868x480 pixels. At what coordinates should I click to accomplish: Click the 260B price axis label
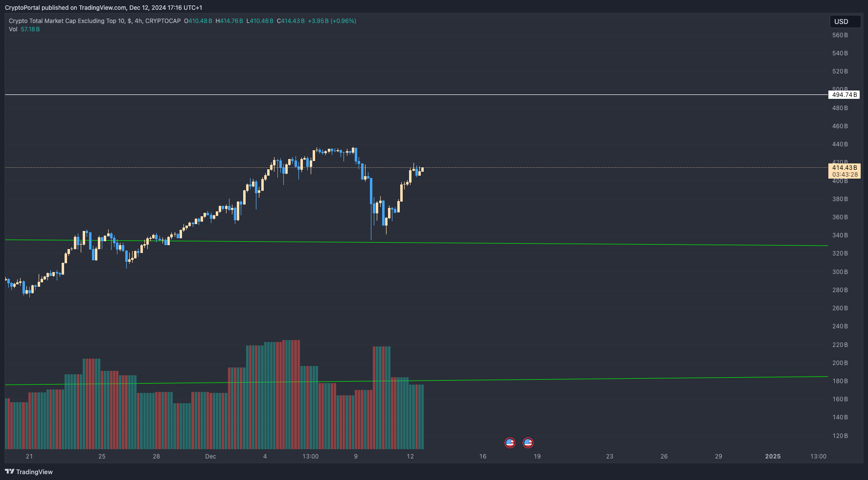840,308
